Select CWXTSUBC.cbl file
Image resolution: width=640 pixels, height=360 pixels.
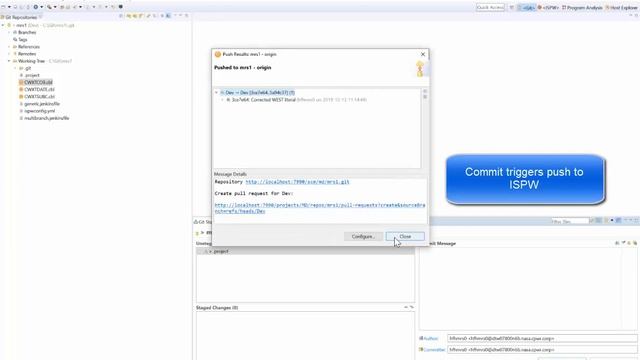[x=39, y=97]
